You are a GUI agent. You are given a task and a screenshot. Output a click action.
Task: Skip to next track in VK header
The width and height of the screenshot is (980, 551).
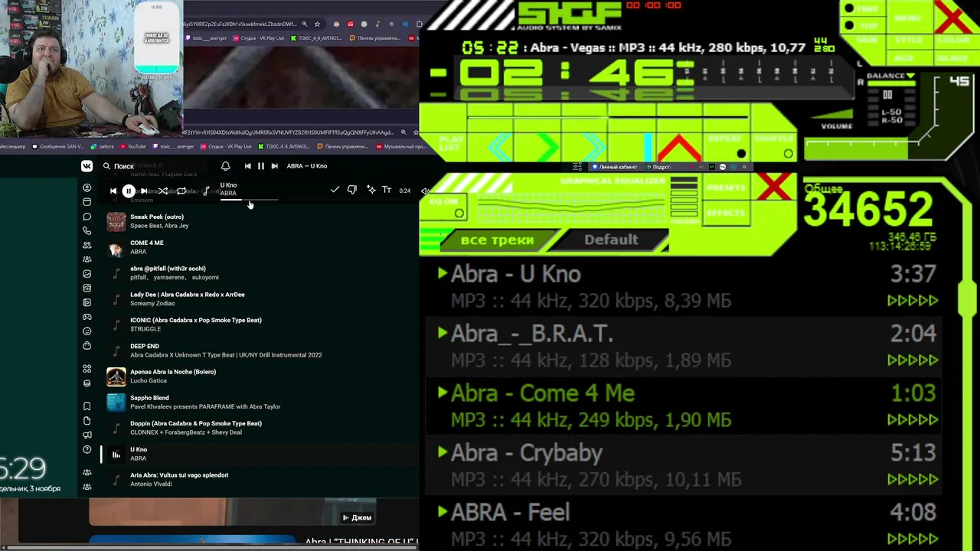tap(274, 166)
